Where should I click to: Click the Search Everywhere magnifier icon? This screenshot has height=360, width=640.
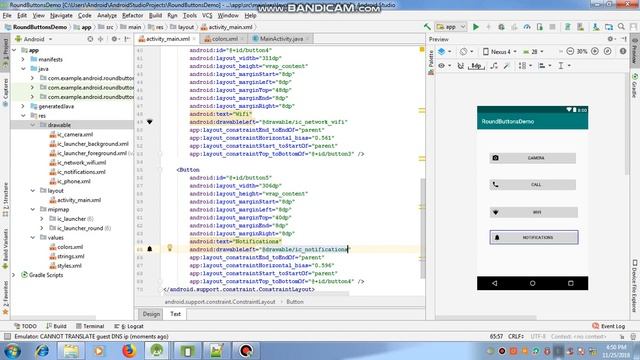tap(621, 27)
